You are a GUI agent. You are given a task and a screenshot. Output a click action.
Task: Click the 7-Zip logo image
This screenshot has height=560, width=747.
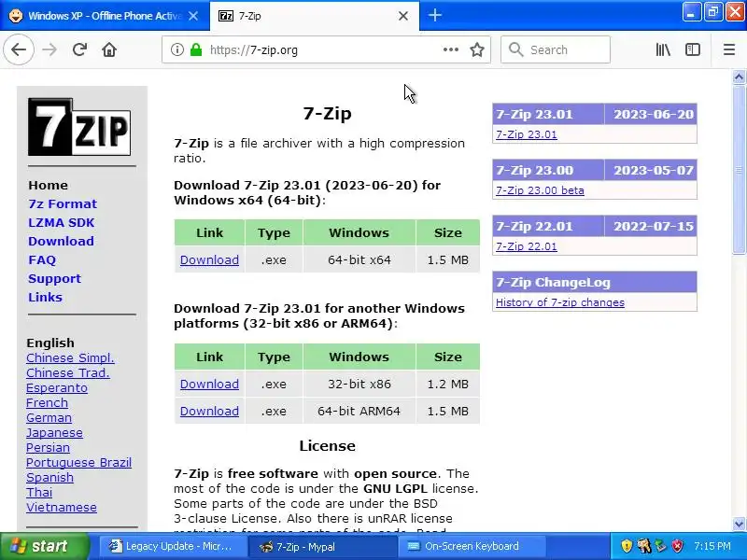coord(79,127)
